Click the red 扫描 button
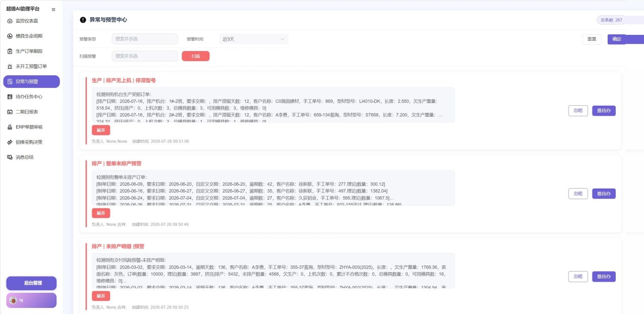Screen dimensions: 644x314 pos(196,56)
